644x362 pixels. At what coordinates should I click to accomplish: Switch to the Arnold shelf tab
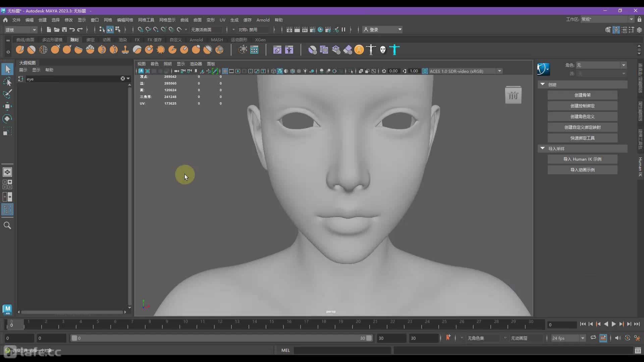(196, 40)
